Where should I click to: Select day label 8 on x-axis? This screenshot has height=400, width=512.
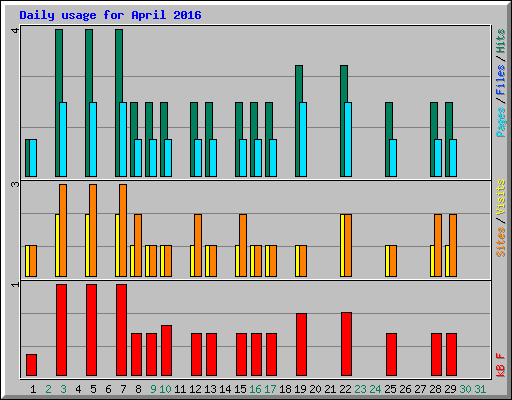click(138, 389)
